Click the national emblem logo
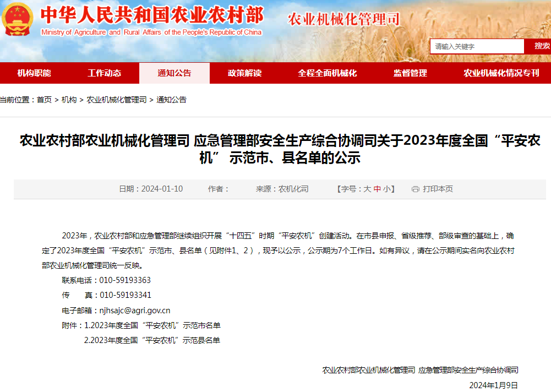Screen dimensions: 551x392 point(18,19)
